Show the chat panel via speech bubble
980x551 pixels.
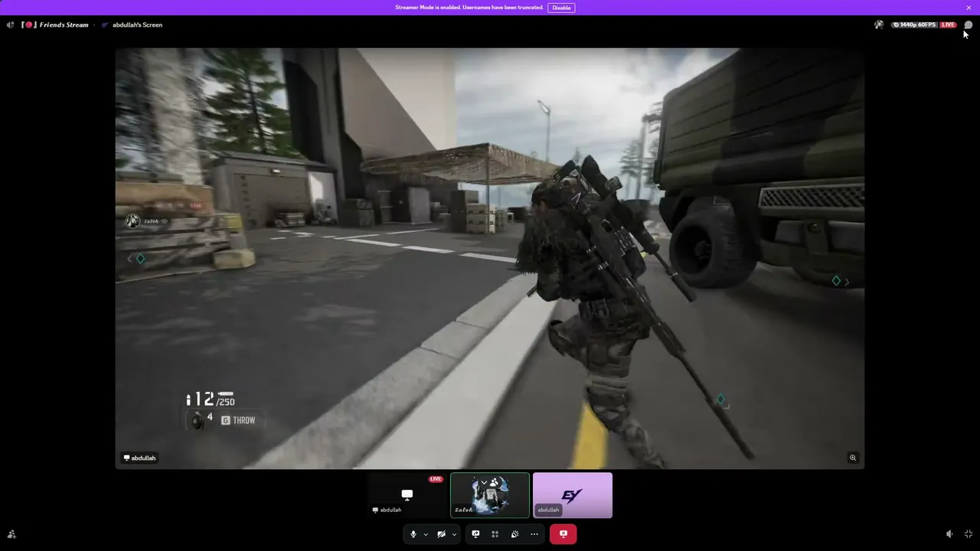pyautogui.click(x=969, y=24)
